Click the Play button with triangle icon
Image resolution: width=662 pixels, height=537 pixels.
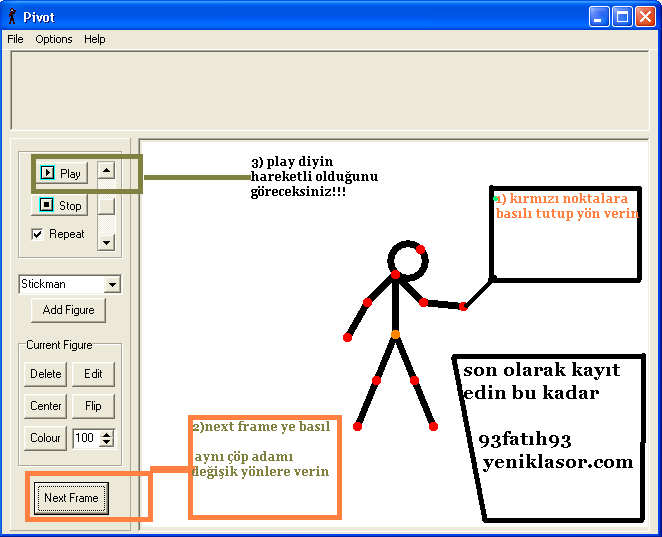[x=60, y=173]
